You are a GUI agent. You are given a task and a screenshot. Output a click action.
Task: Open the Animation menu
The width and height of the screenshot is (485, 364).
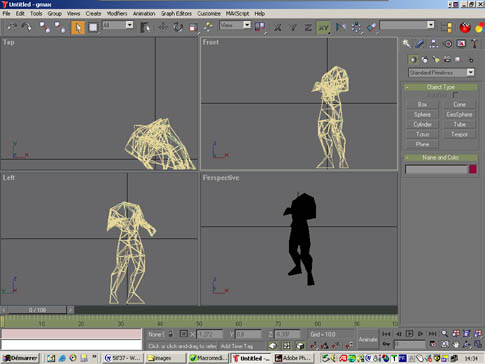[x=144, y=14]
